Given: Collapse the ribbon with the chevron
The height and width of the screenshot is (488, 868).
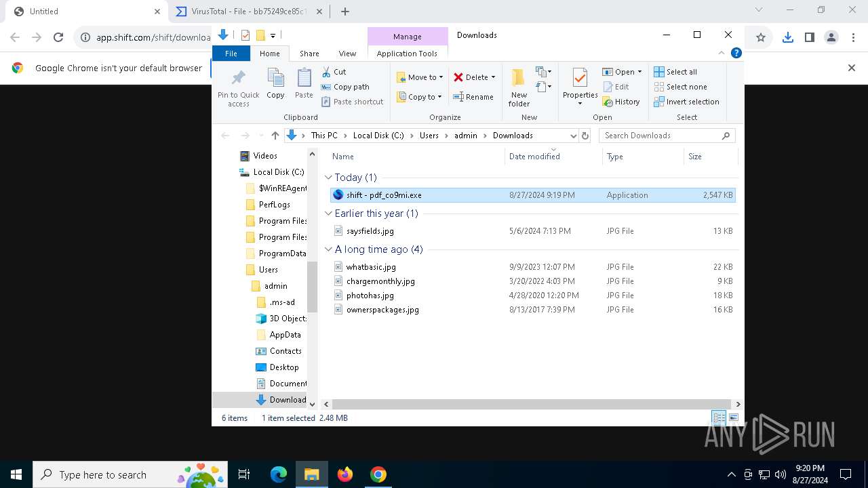Looking at the screenshot, I should point(722,54).
